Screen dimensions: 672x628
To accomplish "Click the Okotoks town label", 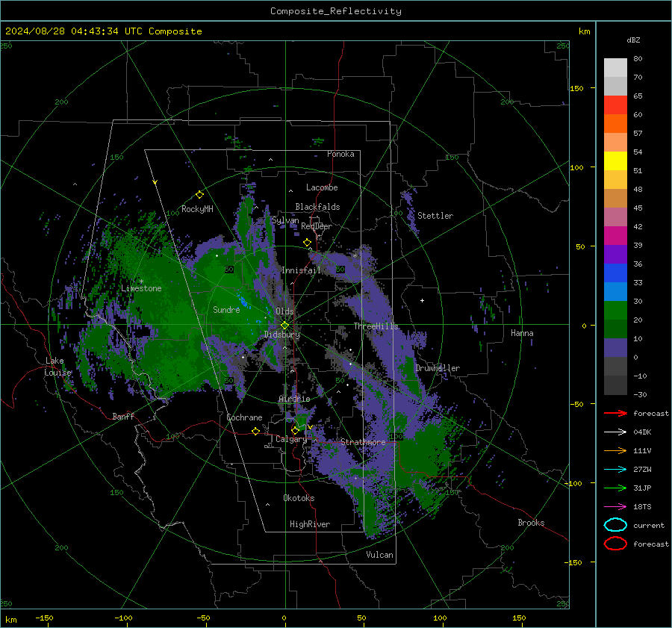I will [x=299, y=498].
